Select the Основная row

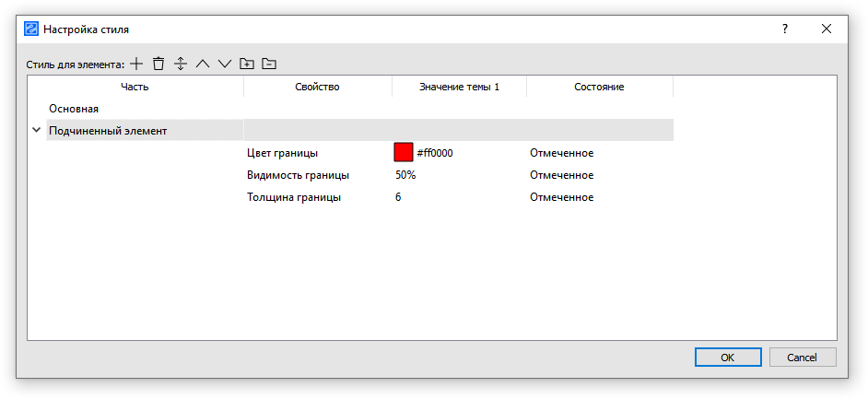[x=74, y=109]
